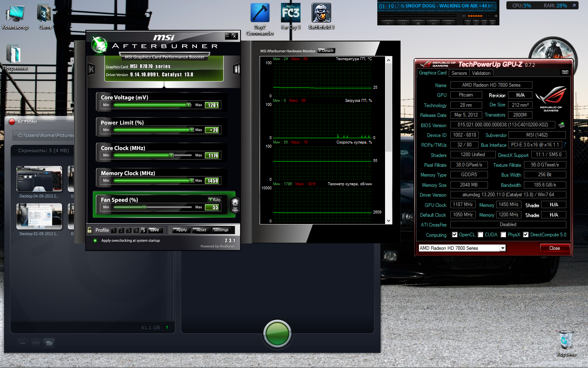Image resolution: width=588 pixels, height=368 pixels.
Task: Click the Action! minus remove icon
Action: click(23, 343)
